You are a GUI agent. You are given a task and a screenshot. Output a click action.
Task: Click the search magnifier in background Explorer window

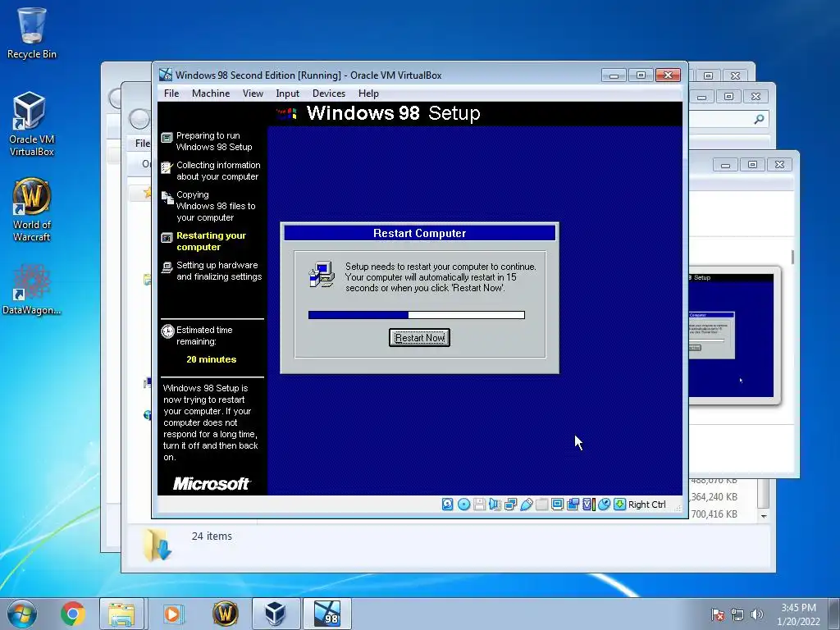click(x=759, y=119)
